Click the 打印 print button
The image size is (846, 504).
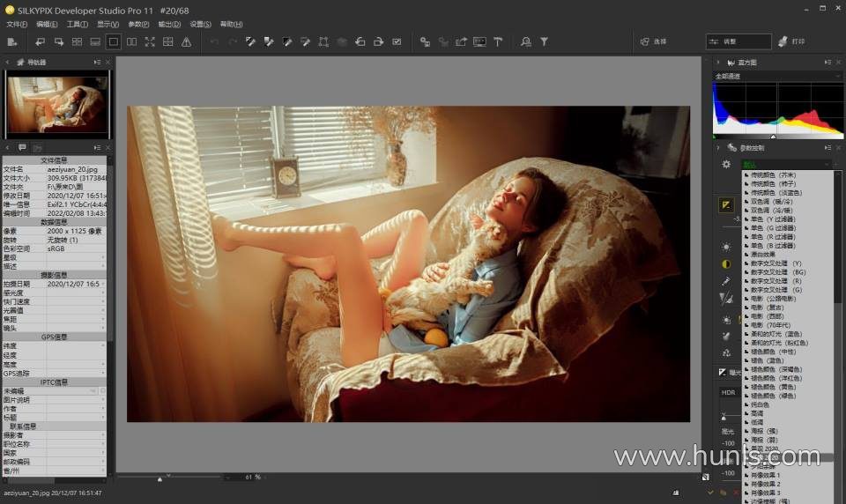pos(792,41)
